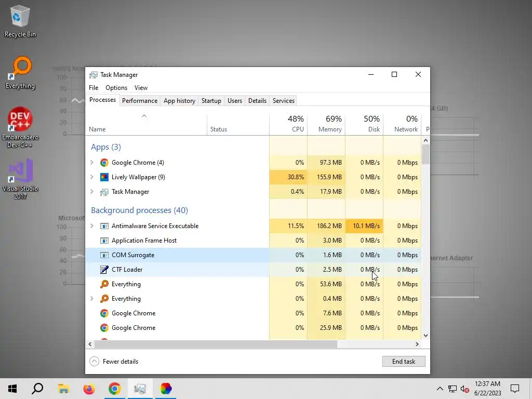This screenshot has height=399, width=532.
Task: Click the Everything 53.6 MB process icon
Action: pyautogui.click(x=104, y=284)
